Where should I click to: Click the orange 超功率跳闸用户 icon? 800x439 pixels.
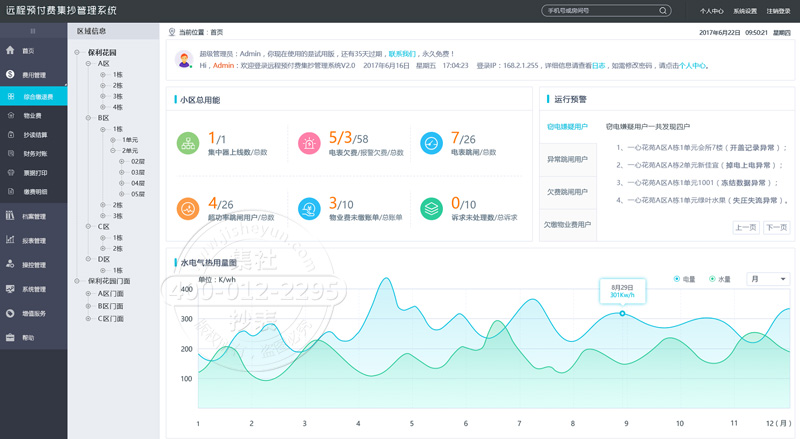187,209
